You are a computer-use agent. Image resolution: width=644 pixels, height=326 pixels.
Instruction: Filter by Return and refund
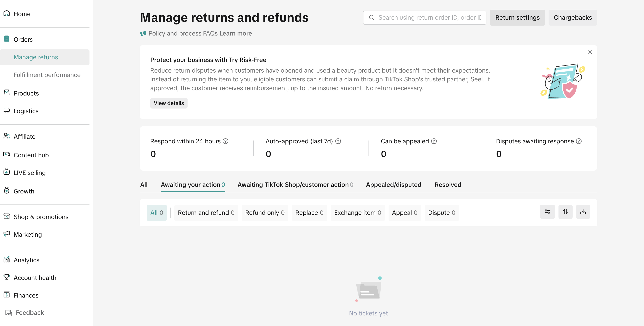[x=206, y=213]
